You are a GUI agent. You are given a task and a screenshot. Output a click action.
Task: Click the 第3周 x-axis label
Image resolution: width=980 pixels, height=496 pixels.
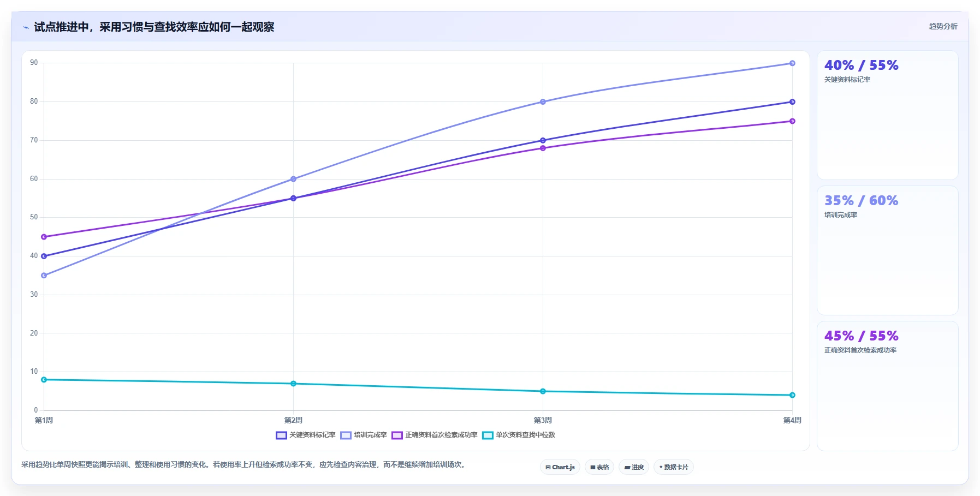coord(543,420)
